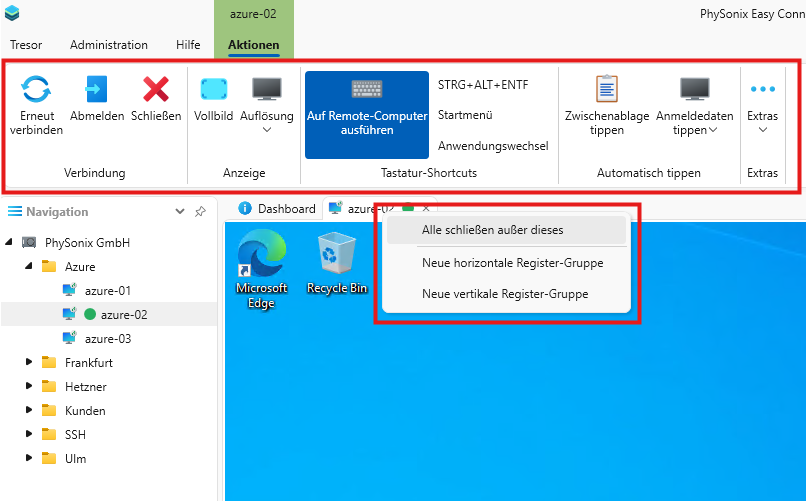This screenshot has width=806, height=501.
Task: Pin the Navigation panel
Action: pyautogui.click(x=200, y=212)
